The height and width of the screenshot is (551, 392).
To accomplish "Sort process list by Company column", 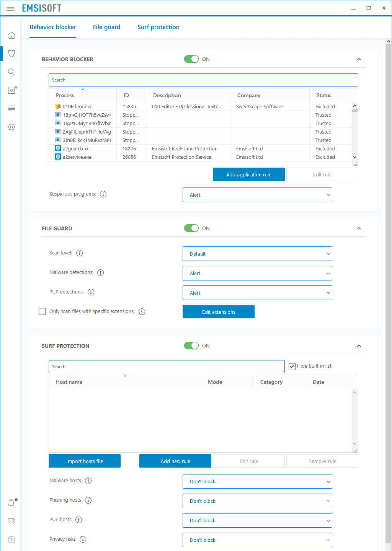I will [270, 95].
